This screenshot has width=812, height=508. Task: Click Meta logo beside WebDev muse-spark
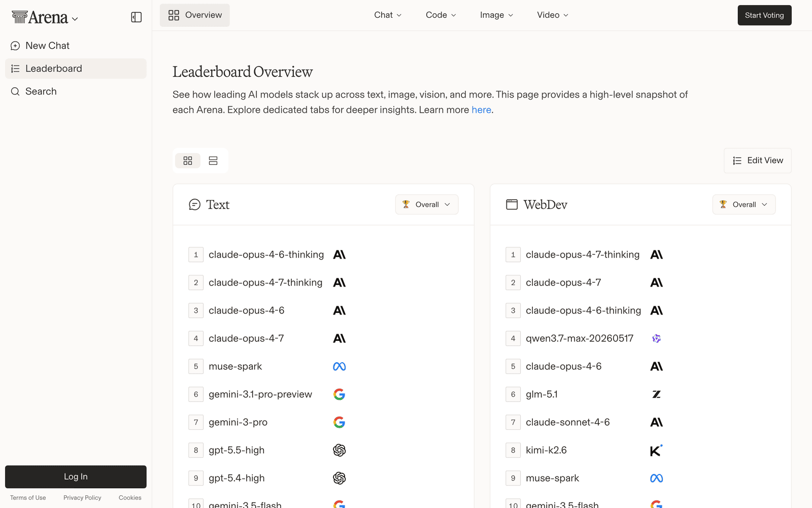(657, 478)
